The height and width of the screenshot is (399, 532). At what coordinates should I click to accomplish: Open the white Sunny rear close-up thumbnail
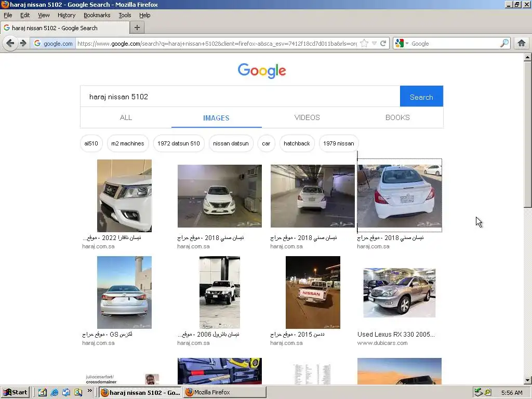[400, 196]
